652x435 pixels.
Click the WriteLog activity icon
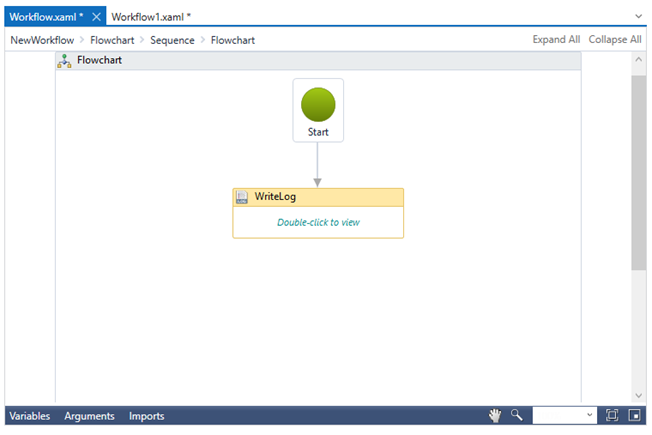tap(241, 197)
